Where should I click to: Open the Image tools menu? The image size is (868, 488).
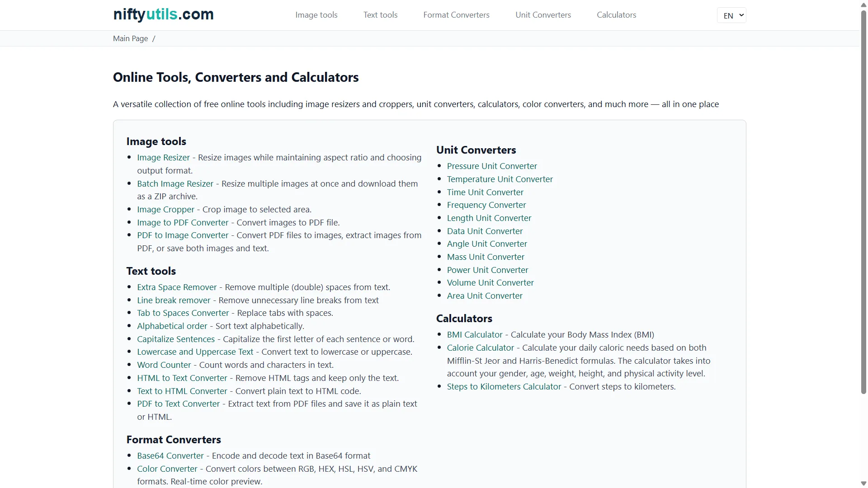(x=316, y=14)
